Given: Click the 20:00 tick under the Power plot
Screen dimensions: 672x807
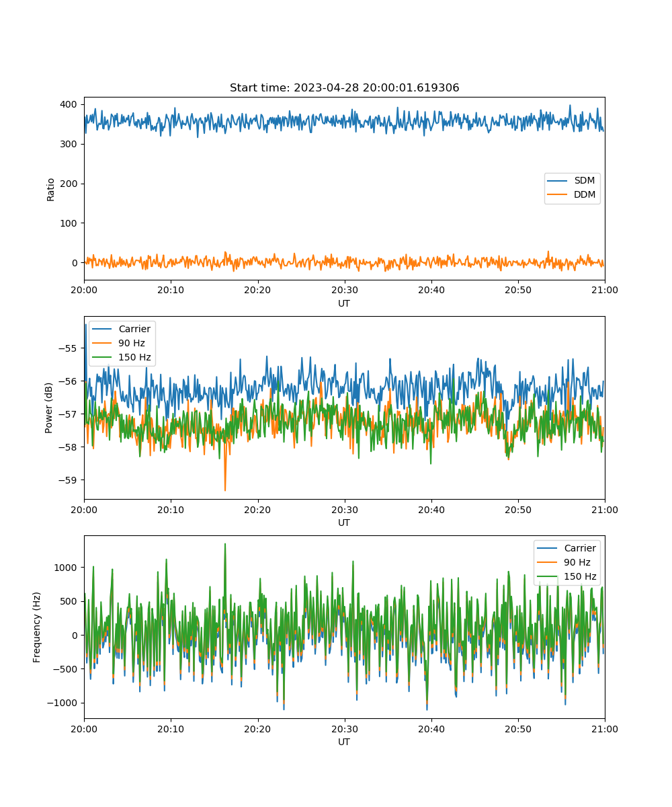Looking at the screenshot, I should coord(84,509).
